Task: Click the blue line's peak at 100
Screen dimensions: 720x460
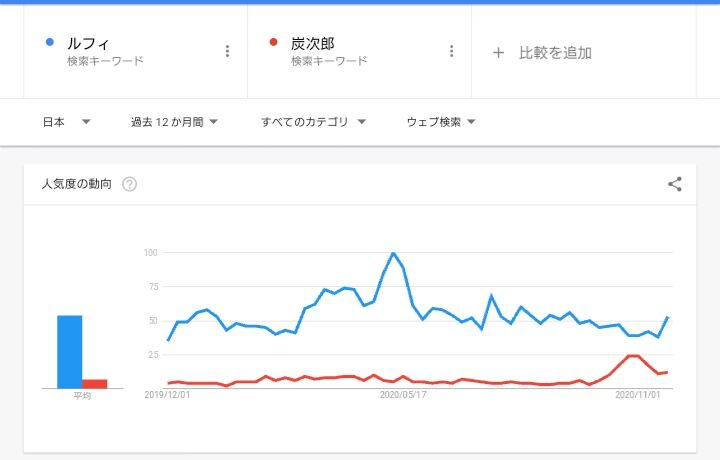Action: point(393,253)
